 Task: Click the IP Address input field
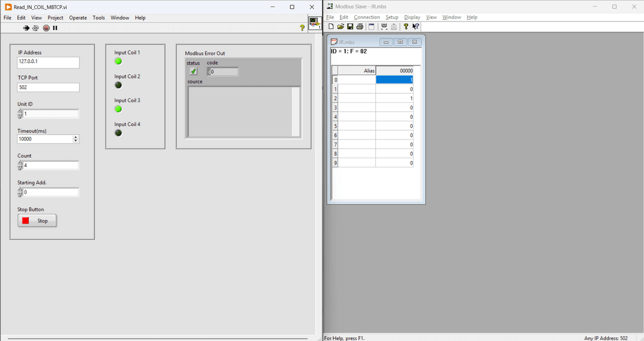coord(48,62)
